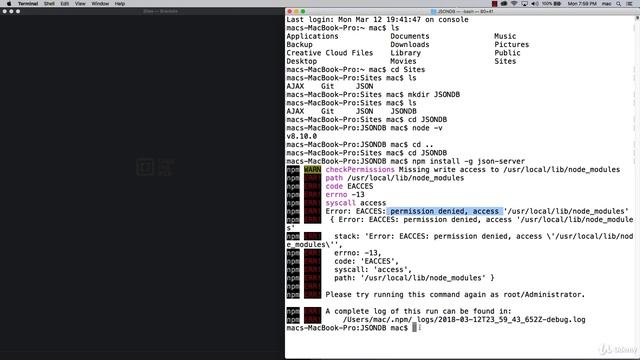Click 'cd ..' command text
The width and height of the screenshot is (640, 360).
(x=423, y=144)
